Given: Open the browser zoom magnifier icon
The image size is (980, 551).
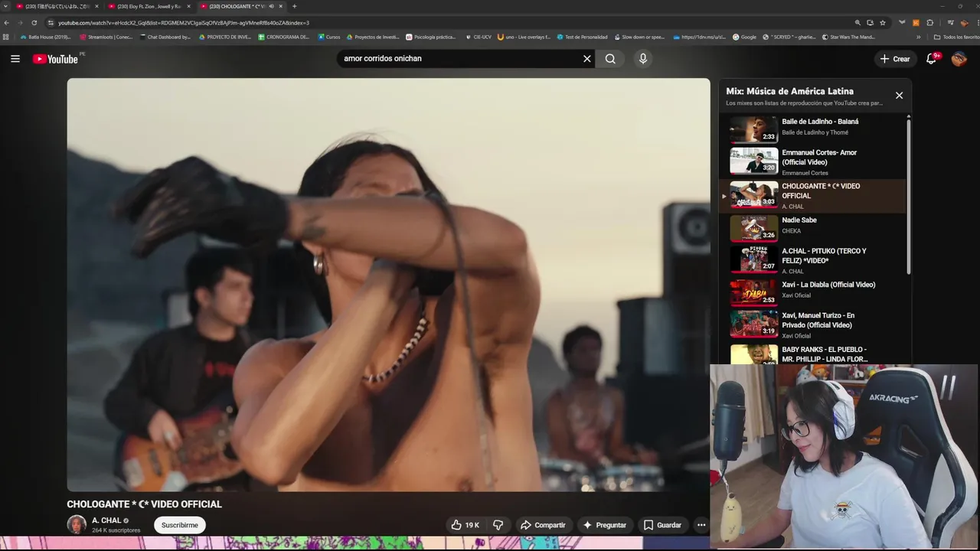Looking at the screenshot, I should (x=857, y=23).
